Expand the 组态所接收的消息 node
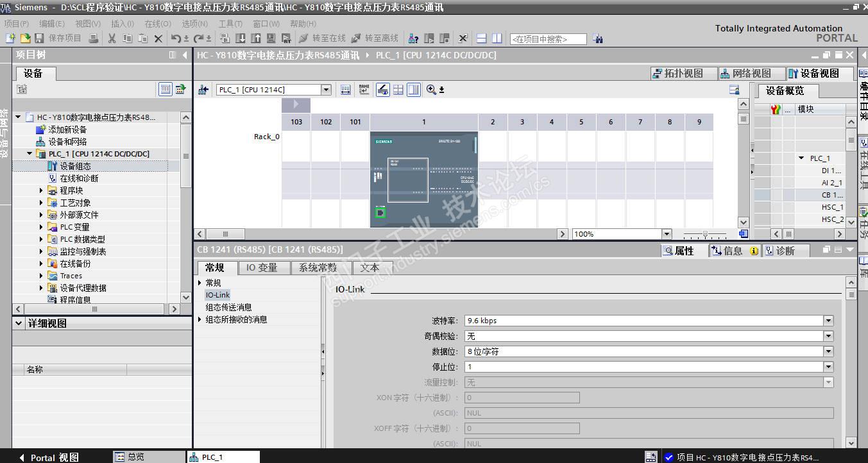Viewport: 868px width, 463px height. [x=200, y=319]
